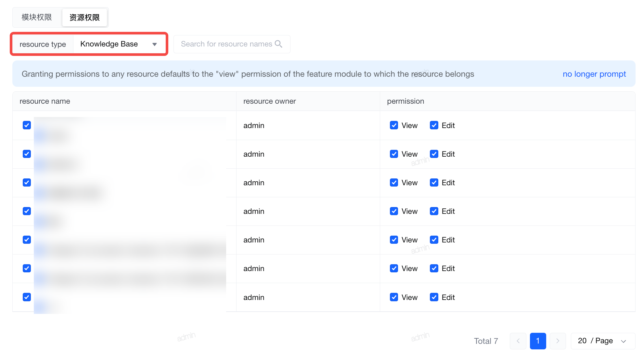The width and height of the screenshot is (644, 364).
Task: Select page 1 in pagination
Action: coord(538,341)
